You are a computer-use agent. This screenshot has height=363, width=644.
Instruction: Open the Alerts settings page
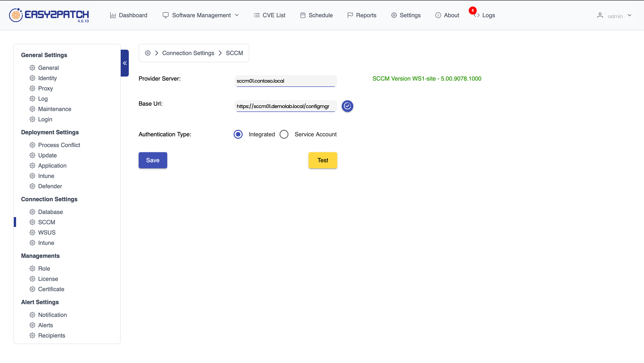coord(45,325)
